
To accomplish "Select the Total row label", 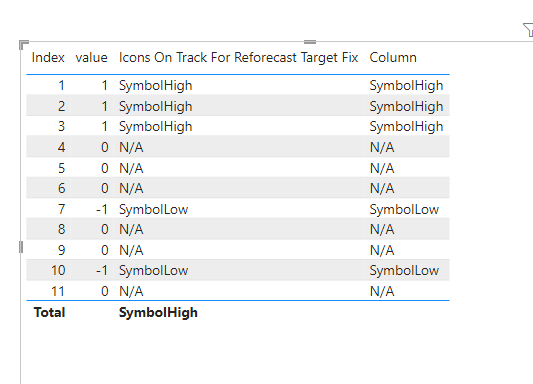I will pos(49,312).
